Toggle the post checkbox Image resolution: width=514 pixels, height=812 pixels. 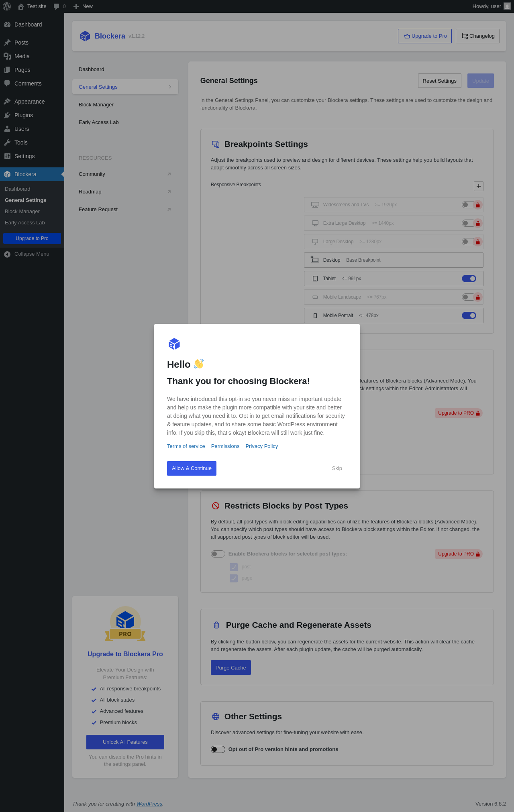tap(234, 567)
